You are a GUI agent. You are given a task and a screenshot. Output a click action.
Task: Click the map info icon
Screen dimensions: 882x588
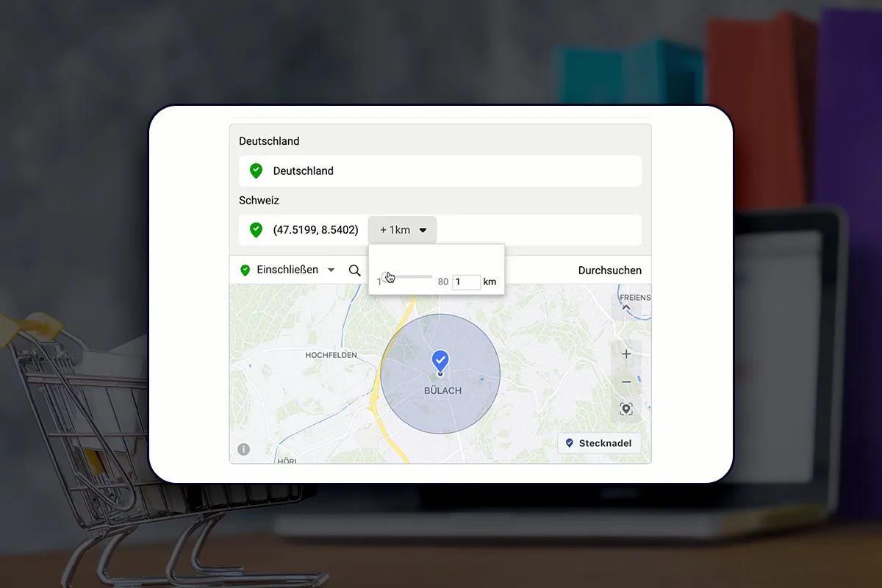[x=244, y=449]
